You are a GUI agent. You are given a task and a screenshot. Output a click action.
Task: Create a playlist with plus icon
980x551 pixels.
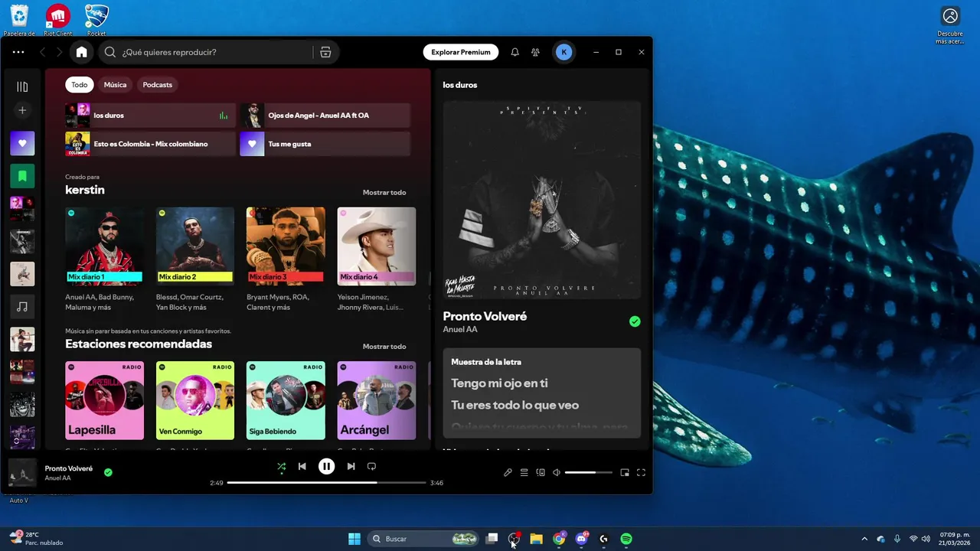pyautogui.click(x=22, y=110)
